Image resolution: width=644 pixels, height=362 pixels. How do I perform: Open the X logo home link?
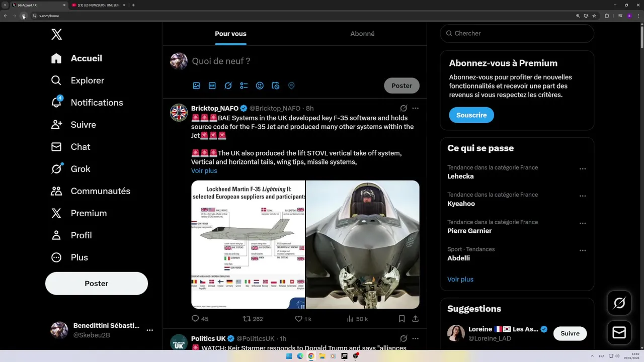[57, 34]
